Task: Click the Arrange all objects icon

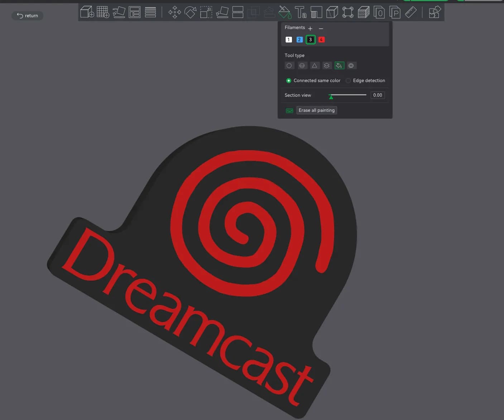Action: tap(135, 12)
